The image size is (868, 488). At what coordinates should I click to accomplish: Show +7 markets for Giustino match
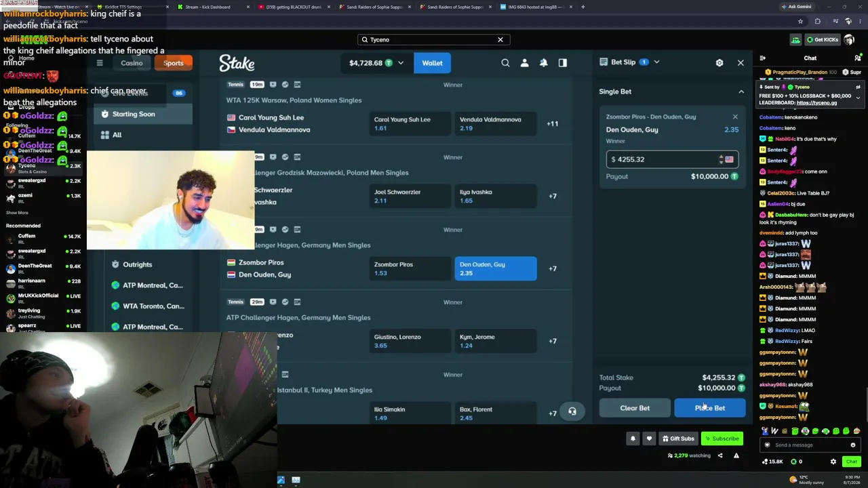click(x=553, y=341)
